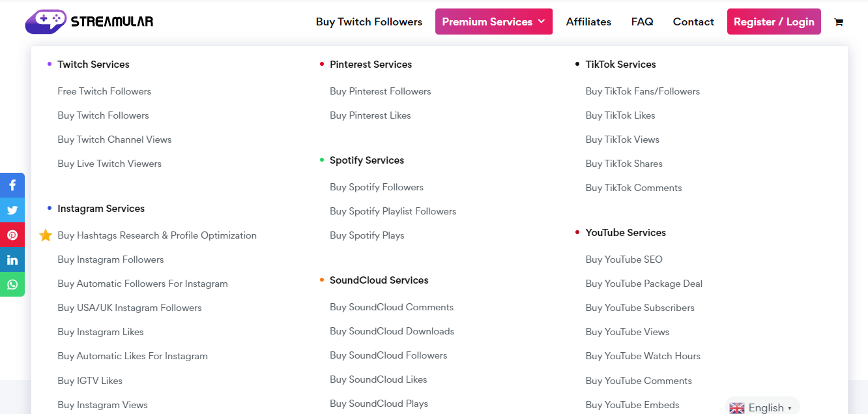
Task: Open Buy Pinterest Likes
Action: (x=370, y=115)
